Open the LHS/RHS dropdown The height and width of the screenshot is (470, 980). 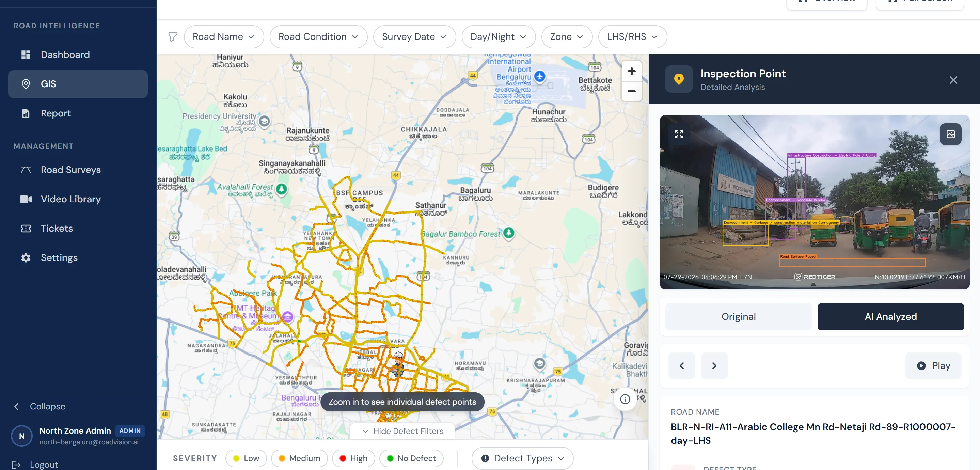(632, 37)
